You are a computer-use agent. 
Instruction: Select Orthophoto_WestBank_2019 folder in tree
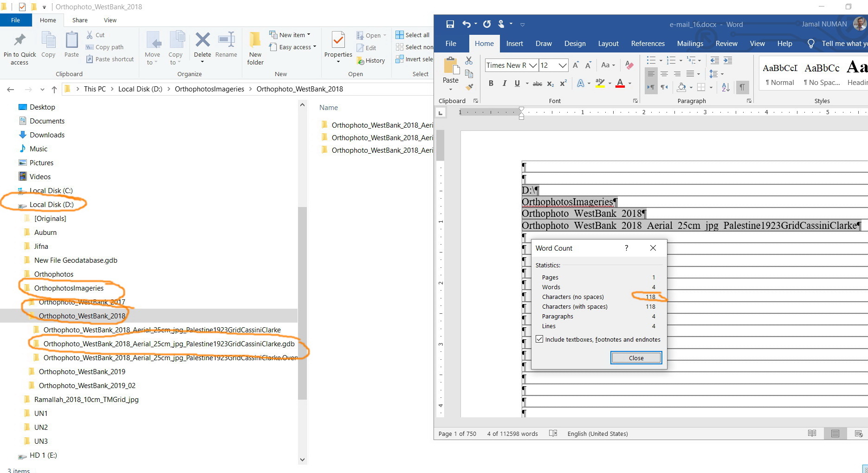[x=82, y=372]
